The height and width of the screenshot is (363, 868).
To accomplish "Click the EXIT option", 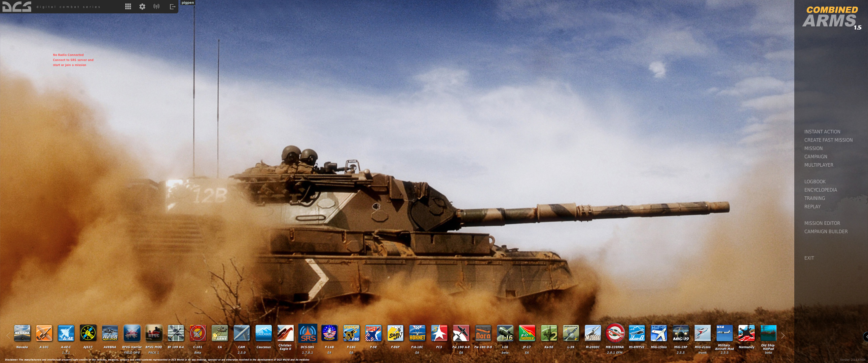I will point(809,258).
